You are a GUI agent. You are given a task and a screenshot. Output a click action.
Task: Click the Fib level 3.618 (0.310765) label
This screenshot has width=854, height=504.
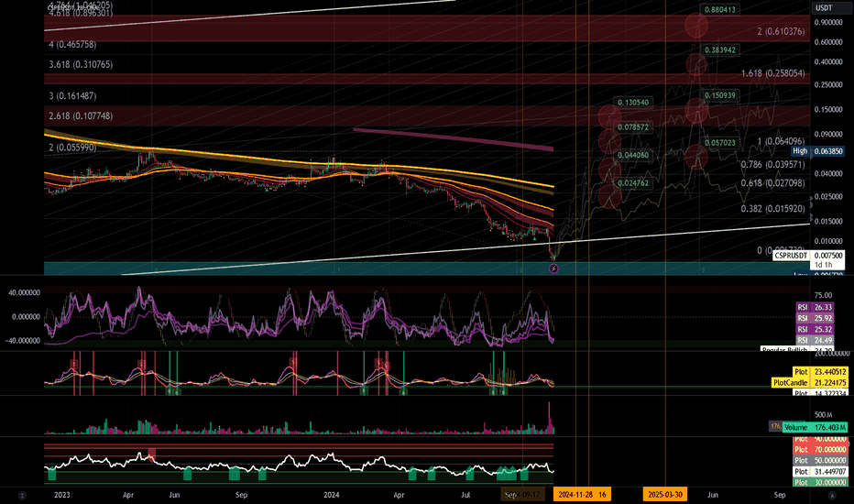[x=81, y=64]
